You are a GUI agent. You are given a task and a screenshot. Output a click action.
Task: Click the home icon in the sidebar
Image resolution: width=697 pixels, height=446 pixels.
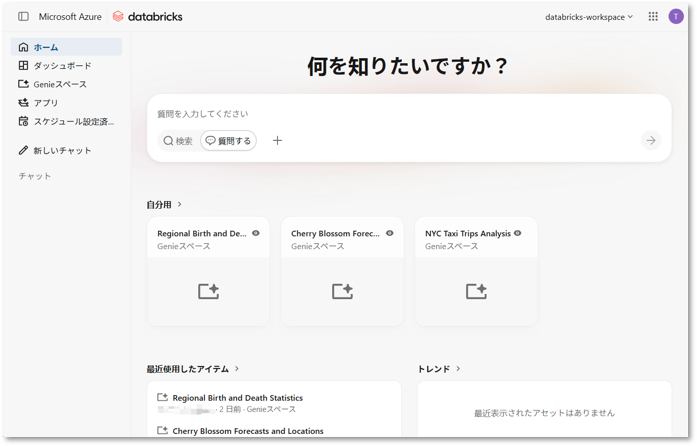coord(23,47)
